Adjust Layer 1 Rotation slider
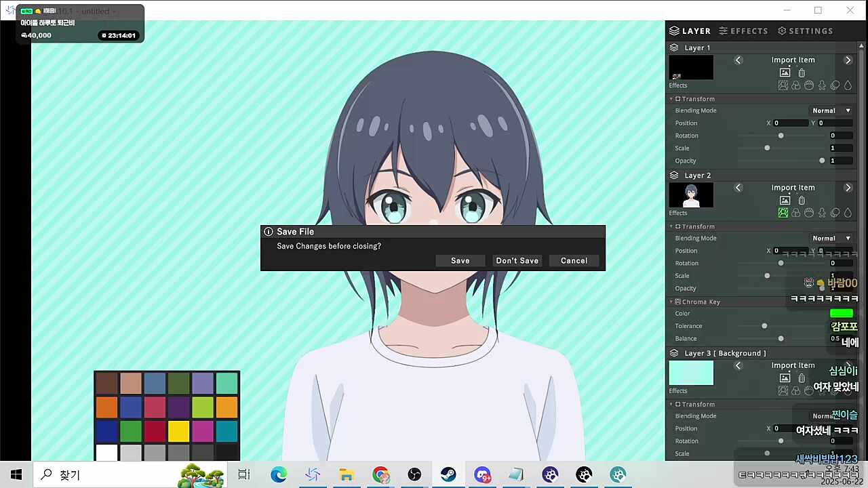Image resolution: width=868 pixels, height=488 pixels. tap(781, 136)
